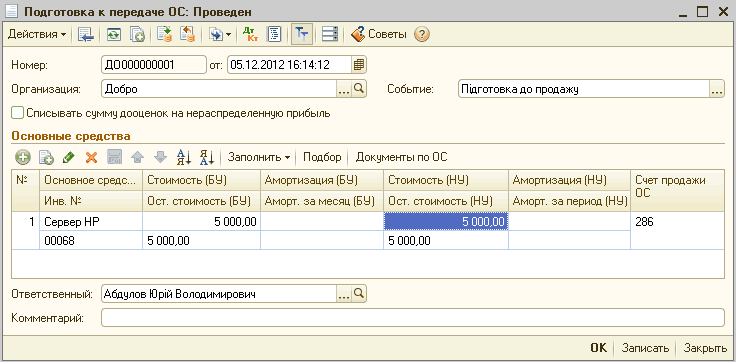736x362 pixels.
Task: Click the Основное средство column header
Action: (92, 180)
